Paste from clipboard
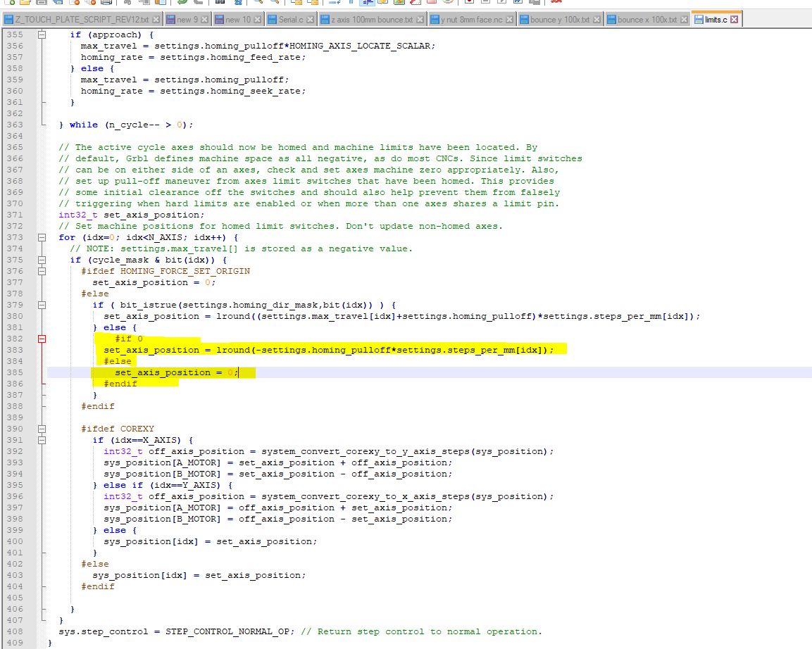The width and height of the screenshot is (812, 649). 159,4
